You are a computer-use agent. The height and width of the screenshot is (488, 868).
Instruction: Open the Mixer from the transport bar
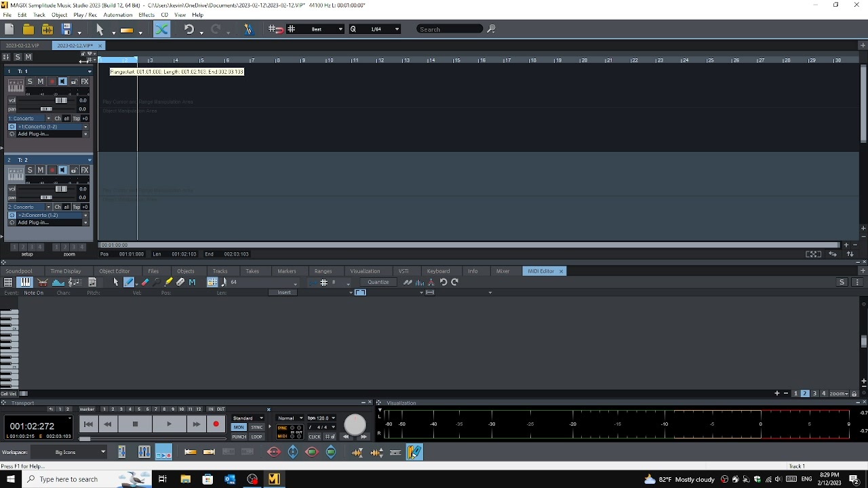click(x=144, y=452)
